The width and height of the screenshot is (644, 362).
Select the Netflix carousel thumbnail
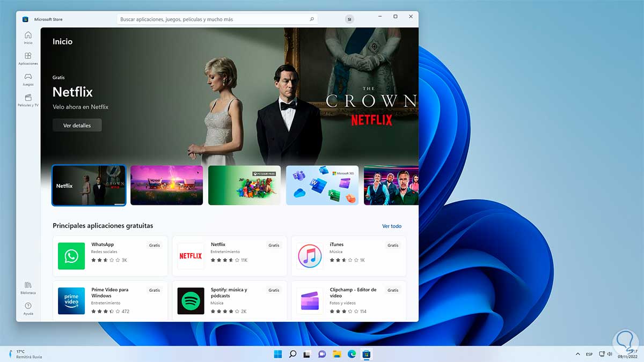pyautogui.click(x=89, y=186)
